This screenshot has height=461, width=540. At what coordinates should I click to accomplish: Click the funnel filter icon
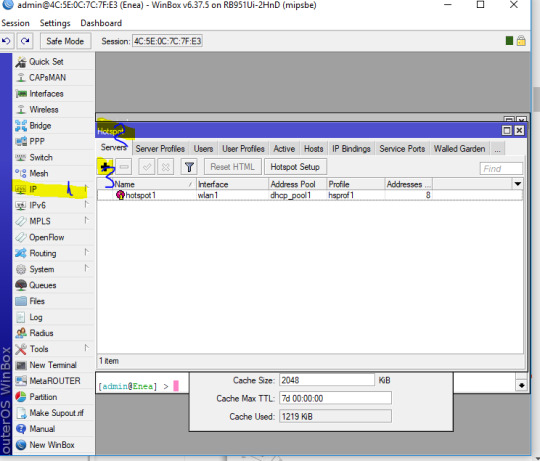tap(189, 167)
